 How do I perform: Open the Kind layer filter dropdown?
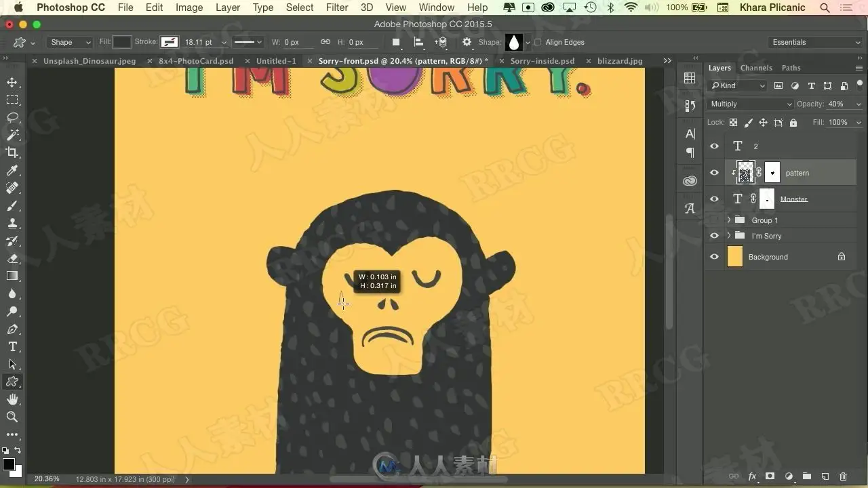pos(737,86)
